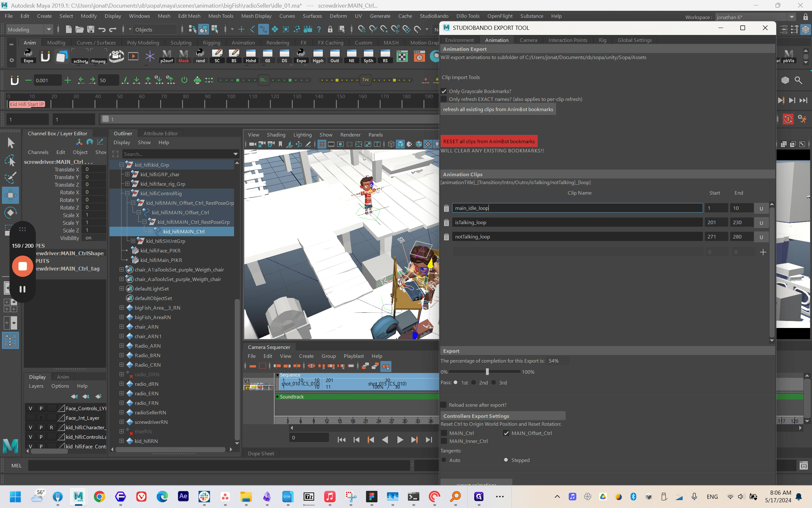Open File Explorer from the taskbar
This screenshot has height=508, width=812.
tap(246, 496)
